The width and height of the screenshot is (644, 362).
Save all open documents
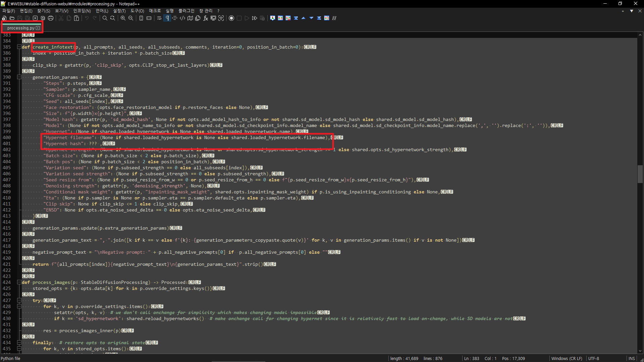[x=27, y=18]
